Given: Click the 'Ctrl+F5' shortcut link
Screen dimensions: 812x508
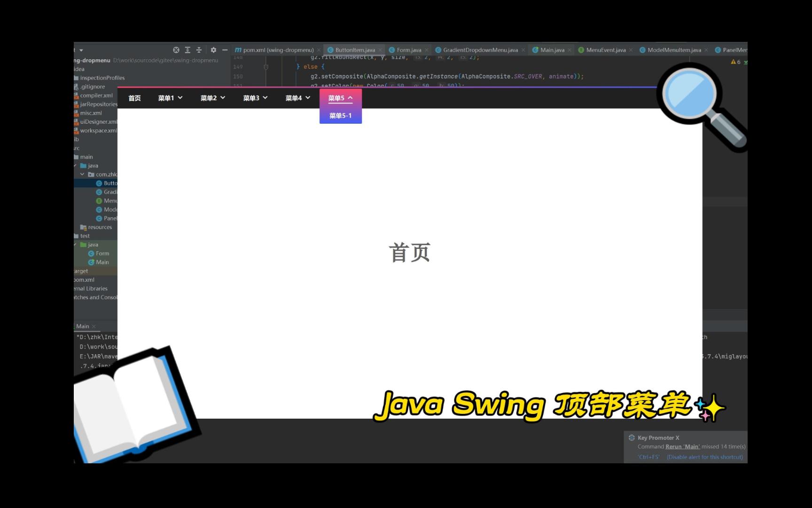Looking at the screenshot, I should tap(648, 457).
